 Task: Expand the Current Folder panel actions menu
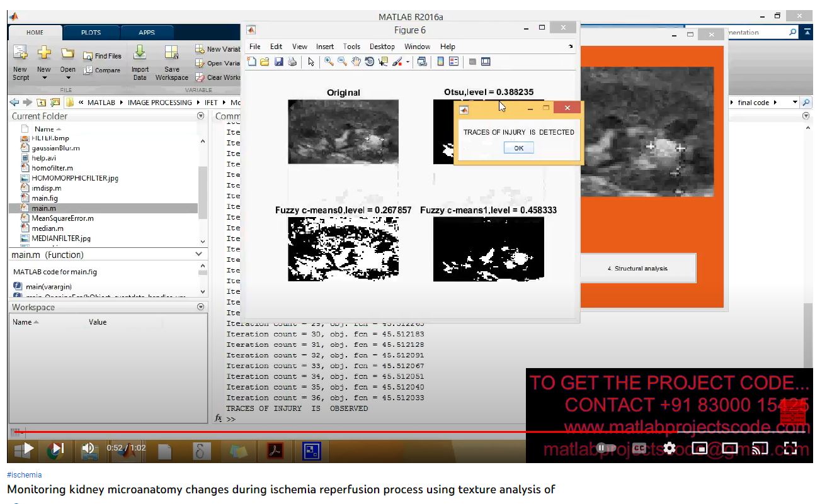point(201,116)
